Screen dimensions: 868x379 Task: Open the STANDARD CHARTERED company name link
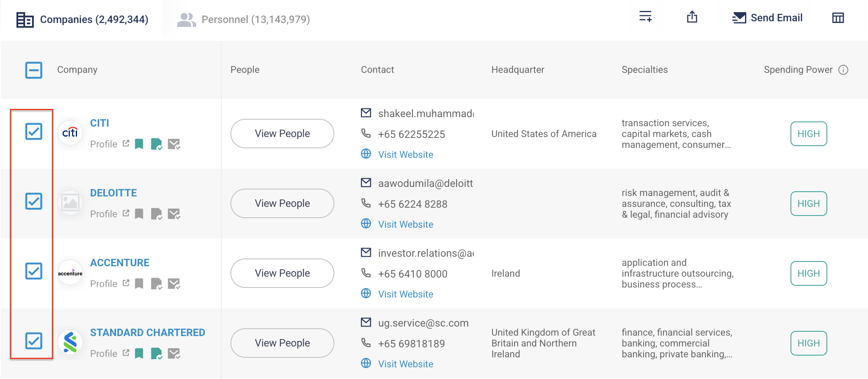[x=148, y=333]
